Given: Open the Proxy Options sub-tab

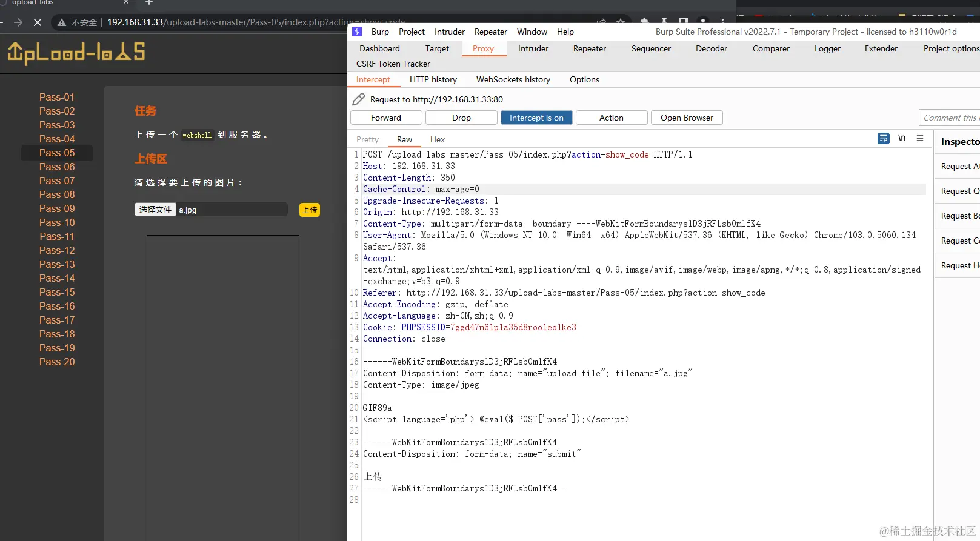Looking at the screenshot, I should click(584, 79).
